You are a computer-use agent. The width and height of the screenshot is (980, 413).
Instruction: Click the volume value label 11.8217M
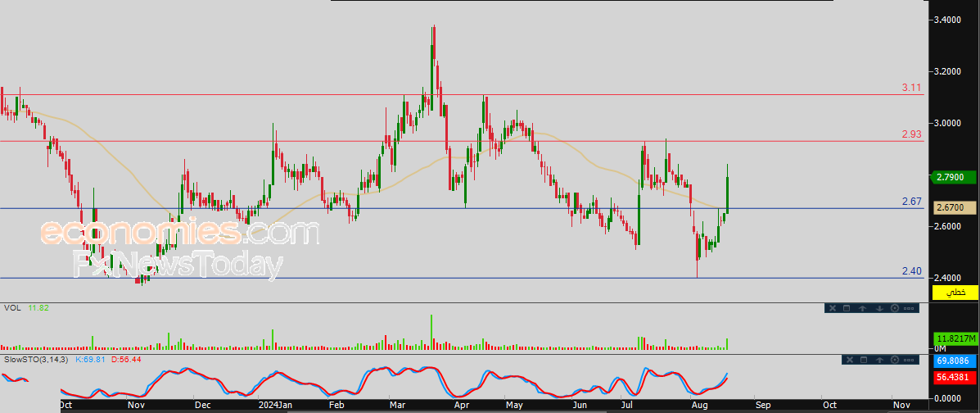pos(955,338)
